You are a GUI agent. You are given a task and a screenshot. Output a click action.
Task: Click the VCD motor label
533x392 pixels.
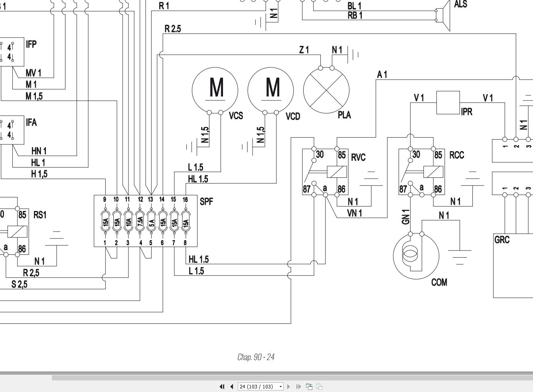(293, 116)
